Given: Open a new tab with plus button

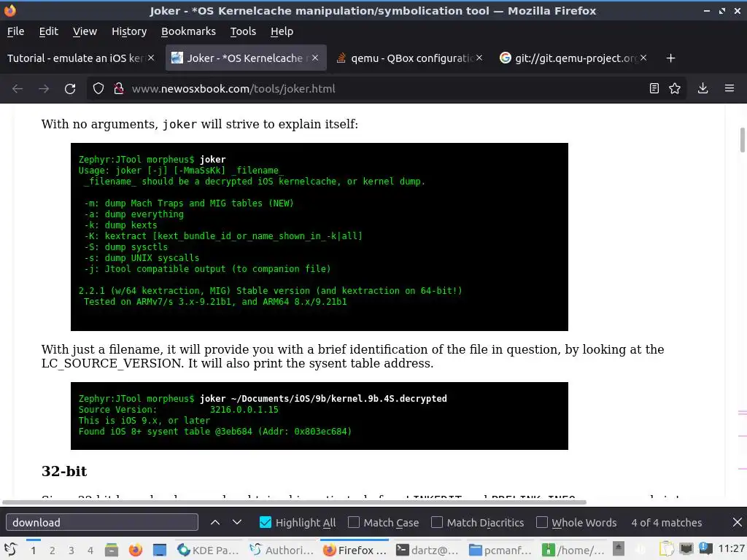Looking at the screenshot, I should click(671, 58).
